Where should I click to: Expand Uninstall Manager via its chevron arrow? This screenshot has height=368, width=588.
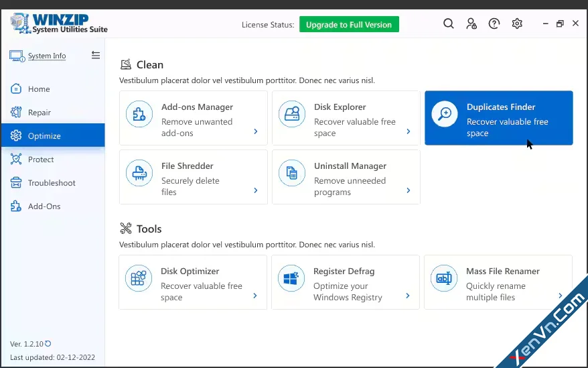point(409,190)
